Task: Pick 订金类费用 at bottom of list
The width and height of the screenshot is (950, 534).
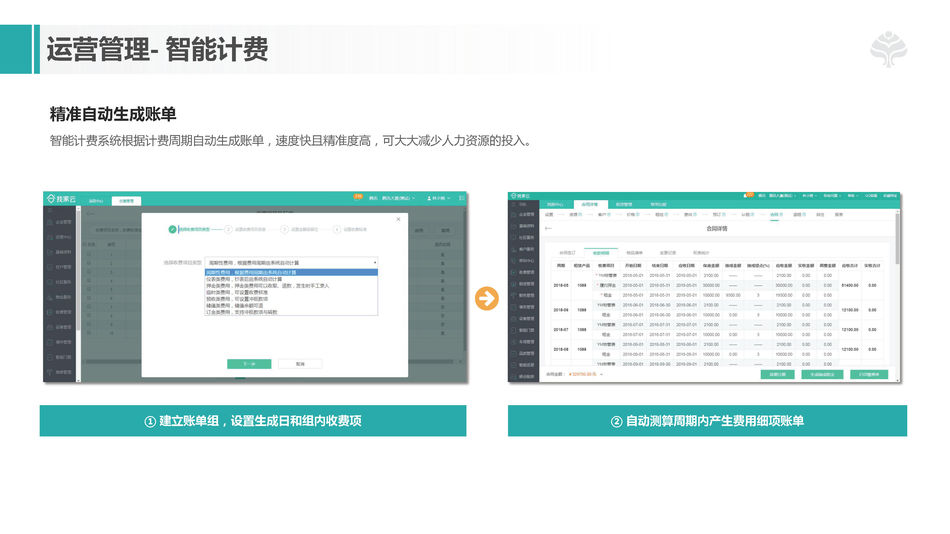Action: click(x=291, y=311)
